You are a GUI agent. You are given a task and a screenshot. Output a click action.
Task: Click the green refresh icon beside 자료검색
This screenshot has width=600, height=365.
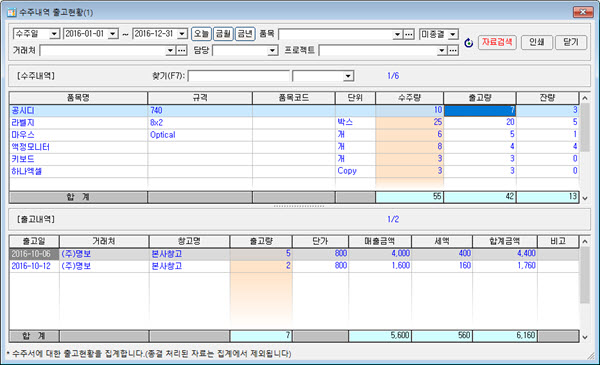click(x=468, y=42)
